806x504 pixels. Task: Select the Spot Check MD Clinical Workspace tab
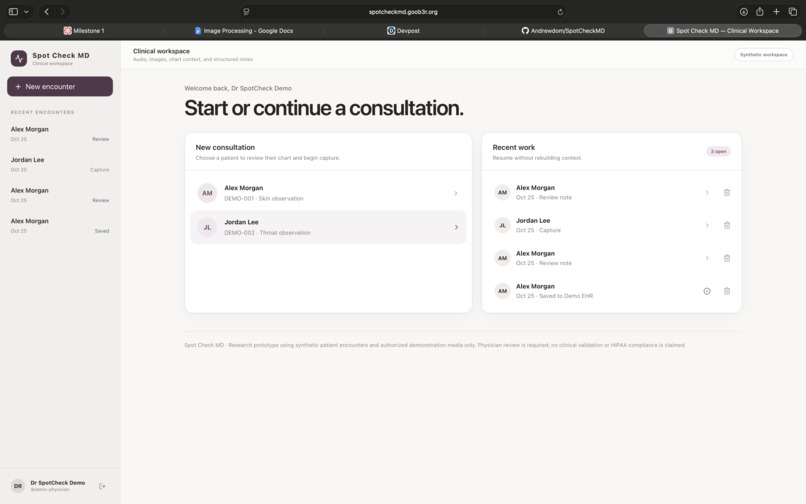click(x=723, y=31)
